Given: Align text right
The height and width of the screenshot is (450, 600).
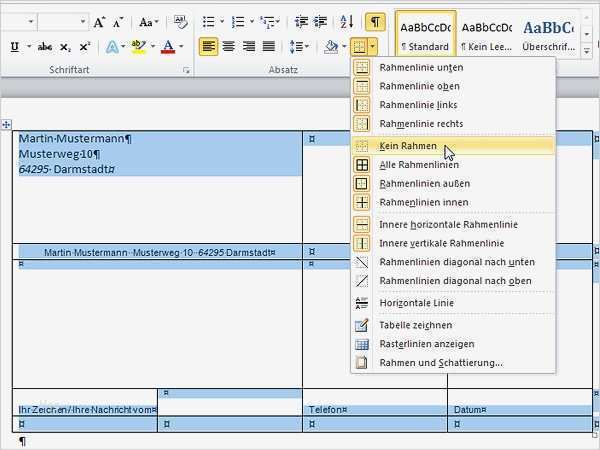Looking at the screenshot, I should coord(249,47).
